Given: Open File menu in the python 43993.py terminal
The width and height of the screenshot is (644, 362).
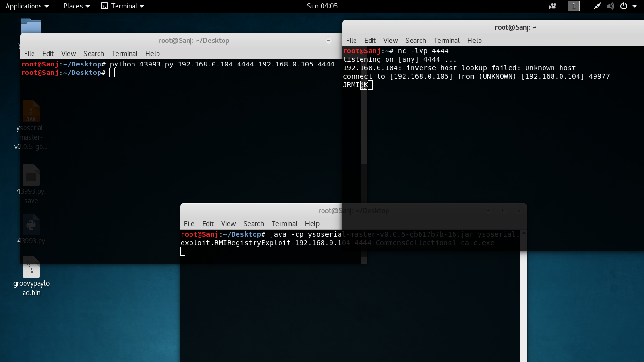Looking at the screenshot, I should pyautogui.click(x=29, y=54).
